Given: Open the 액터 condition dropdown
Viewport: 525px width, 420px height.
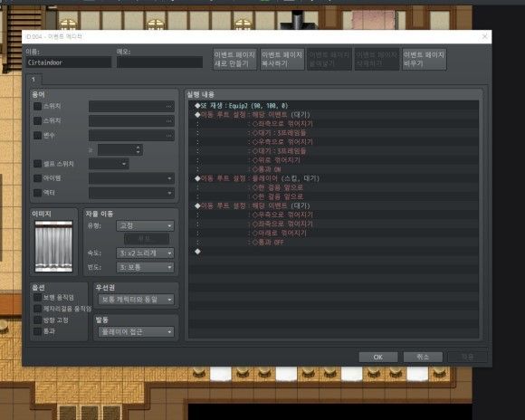Looking at the screenshot, I should 131,193.
